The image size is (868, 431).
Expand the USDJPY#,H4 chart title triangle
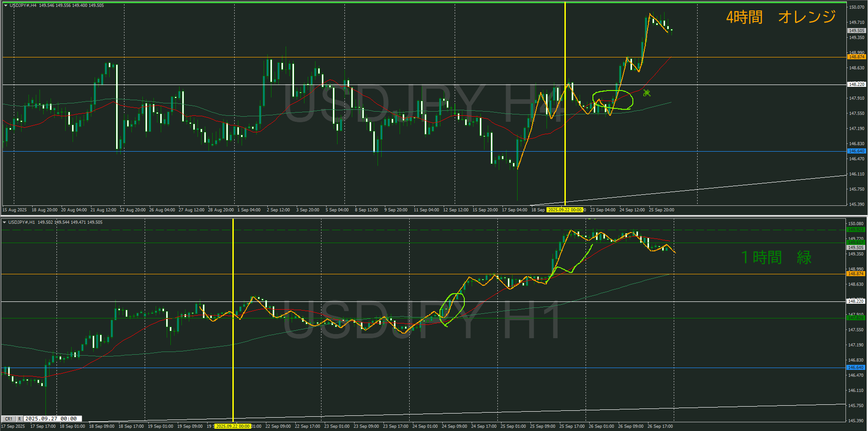click(x=6, y=6)
